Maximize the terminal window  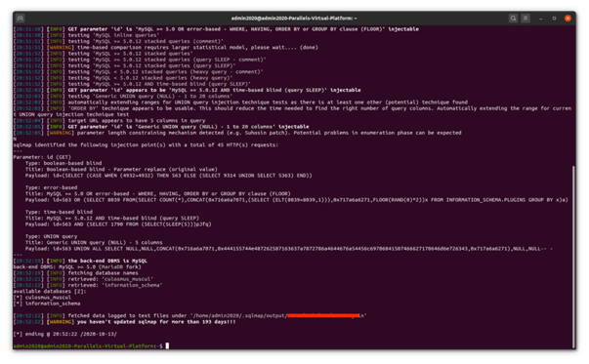[554, 18]
